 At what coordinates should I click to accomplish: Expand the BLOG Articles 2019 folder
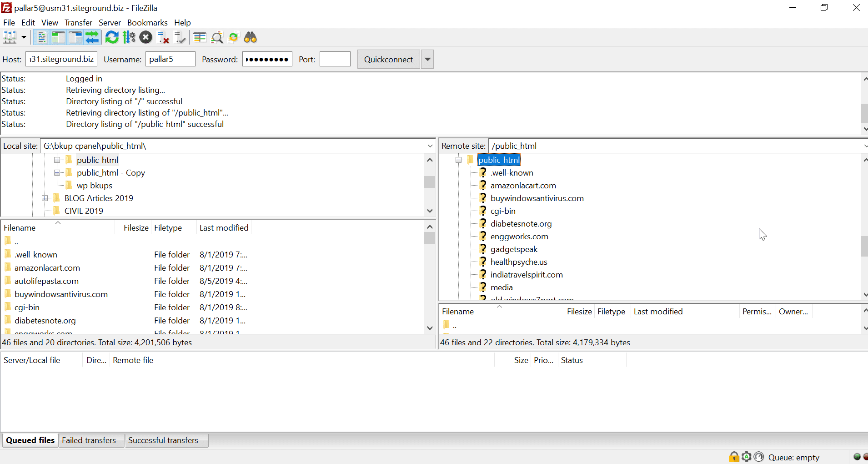(x=45, y=198)
